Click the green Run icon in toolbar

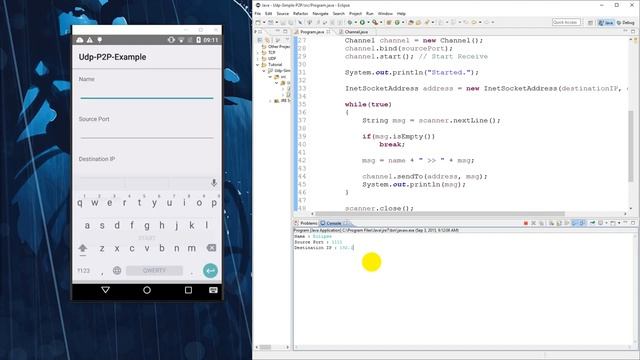click(362, 22)
